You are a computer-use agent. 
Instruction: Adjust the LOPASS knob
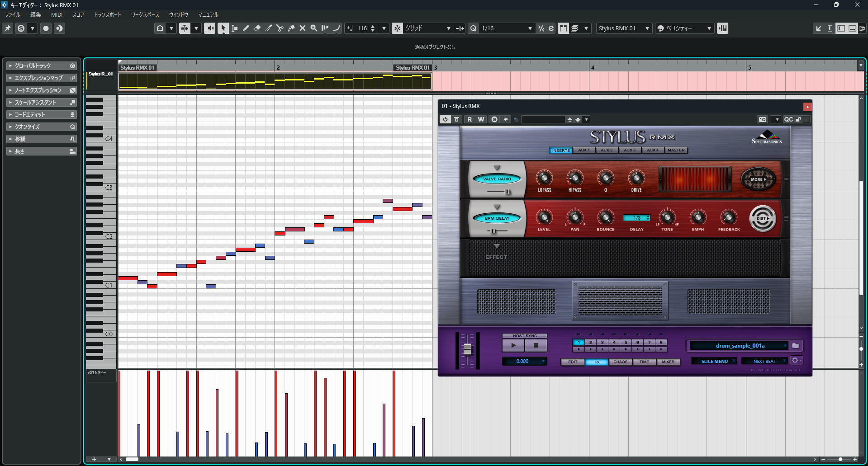(544, 178)
